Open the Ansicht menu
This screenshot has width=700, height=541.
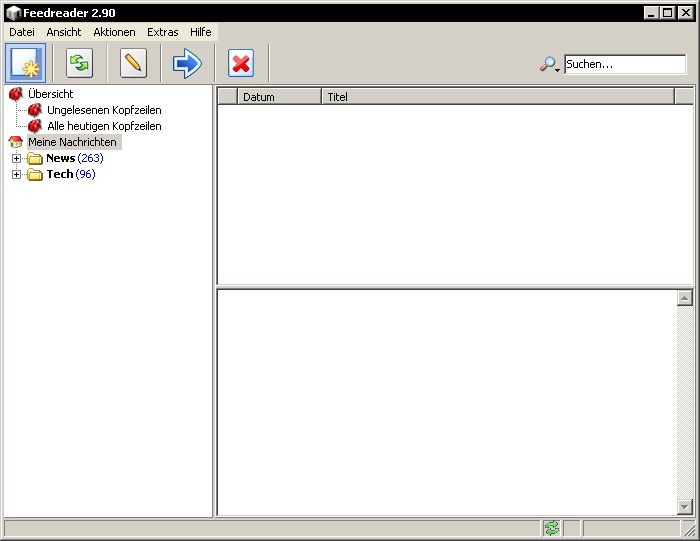[x=64, y=32]
